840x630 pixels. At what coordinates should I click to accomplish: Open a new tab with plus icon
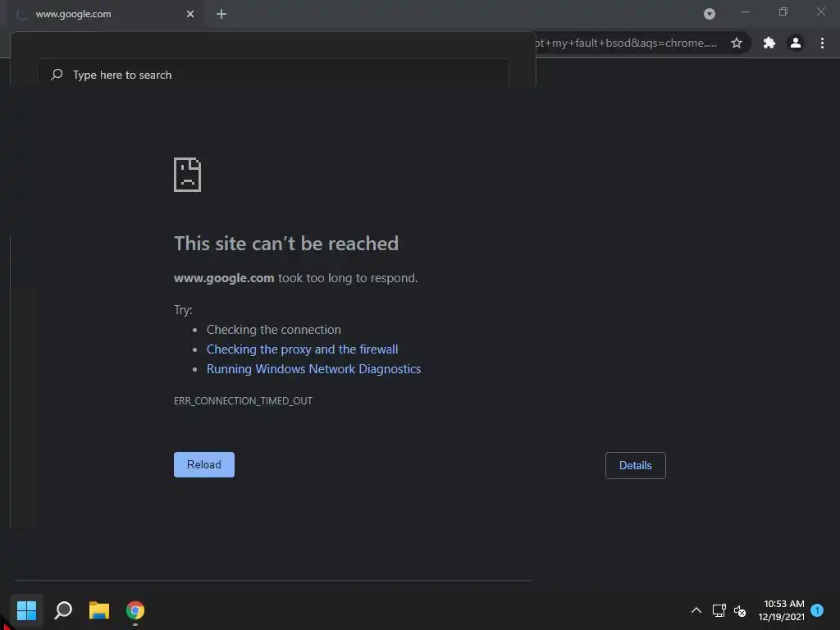(221, 14)
